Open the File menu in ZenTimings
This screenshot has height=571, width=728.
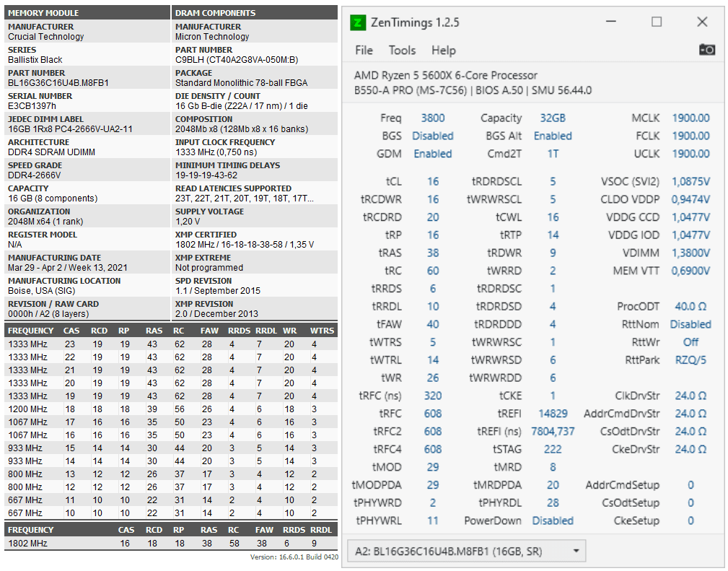click(x=364, y=51)
